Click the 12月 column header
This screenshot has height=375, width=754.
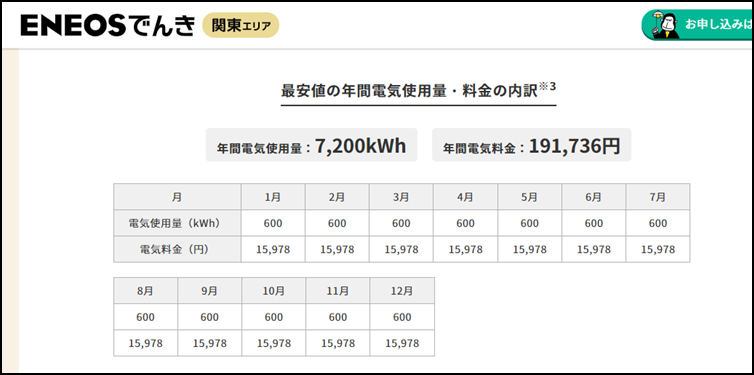coord(402,291)
